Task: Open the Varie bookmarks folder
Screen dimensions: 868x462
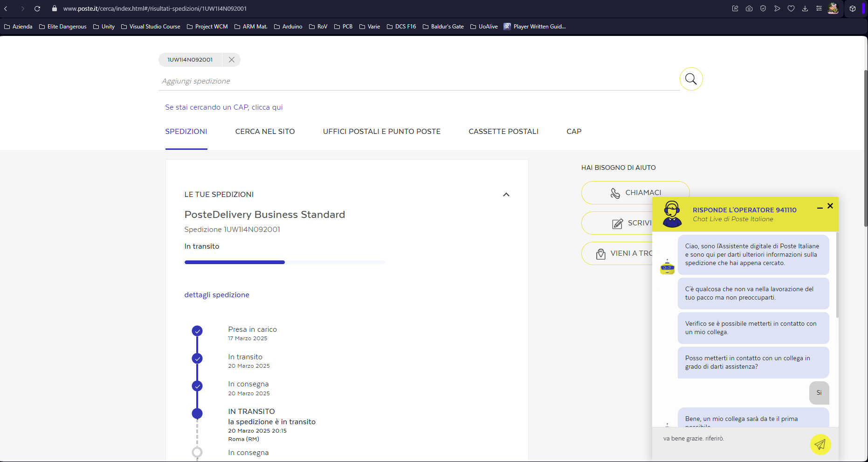Action: click(370, 27)
